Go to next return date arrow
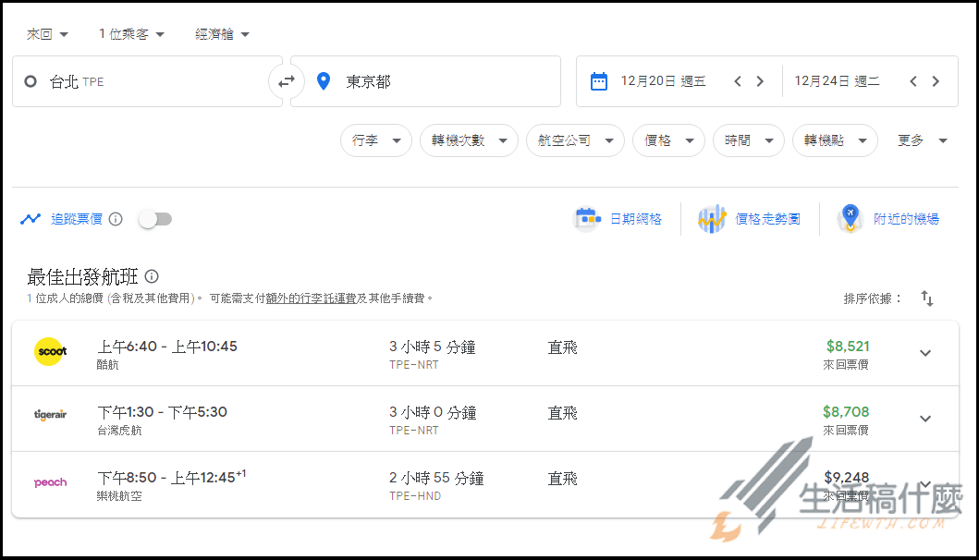The image size is (979, 560). tap(936, 81)
